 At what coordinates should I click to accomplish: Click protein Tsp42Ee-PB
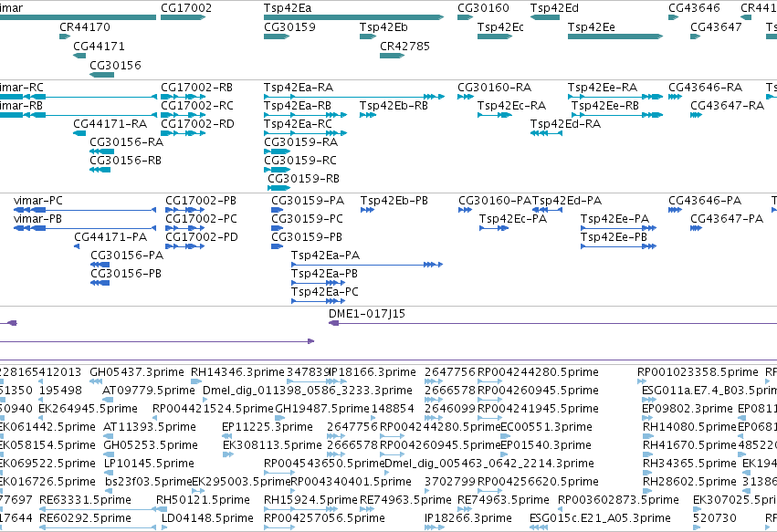(614, 237)
